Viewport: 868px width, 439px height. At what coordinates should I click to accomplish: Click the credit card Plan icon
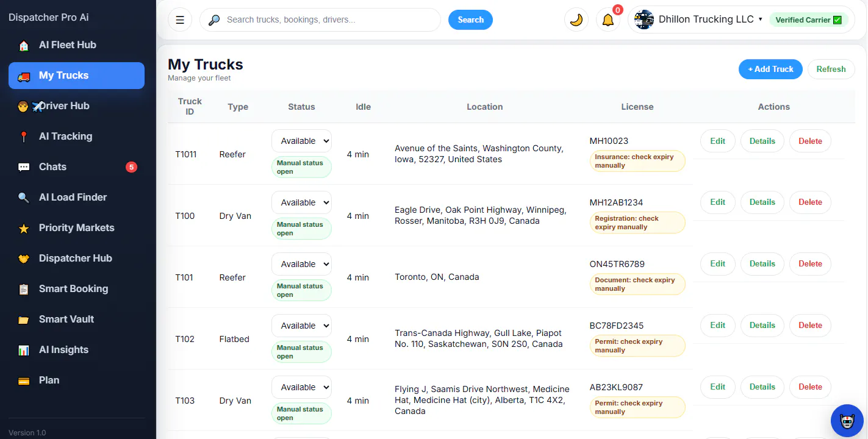click(24, 380)
